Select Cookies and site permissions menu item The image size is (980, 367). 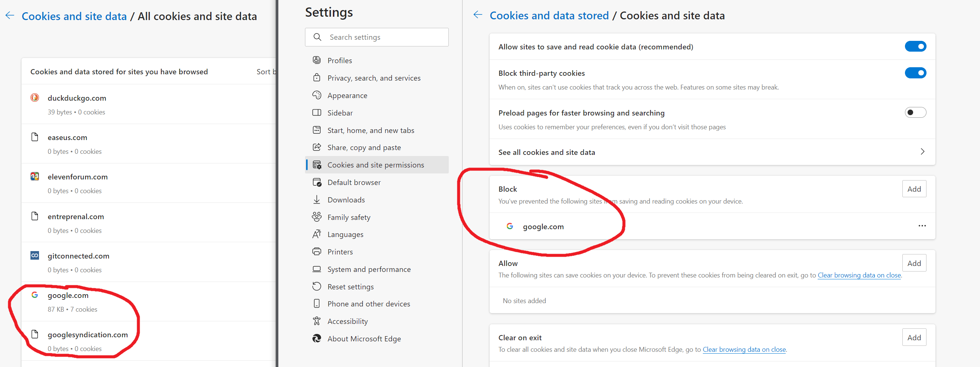pyautogui.click(x=377, y=165)
